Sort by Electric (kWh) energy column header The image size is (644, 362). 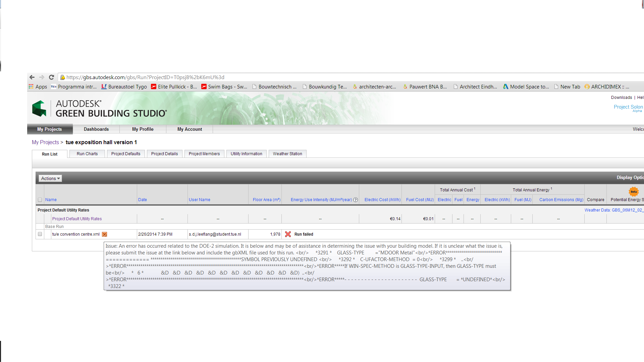[x=497, y=200]
